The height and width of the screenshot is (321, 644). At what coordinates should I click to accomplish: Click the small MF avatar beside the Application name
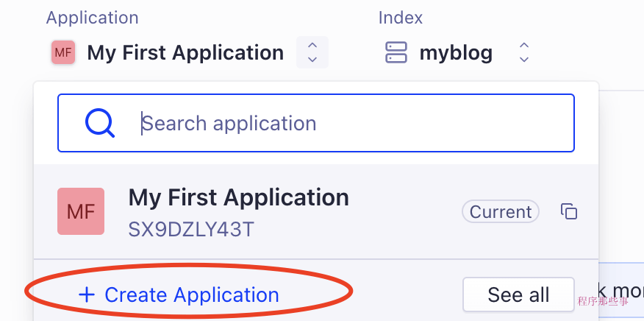tap(63, 53)
